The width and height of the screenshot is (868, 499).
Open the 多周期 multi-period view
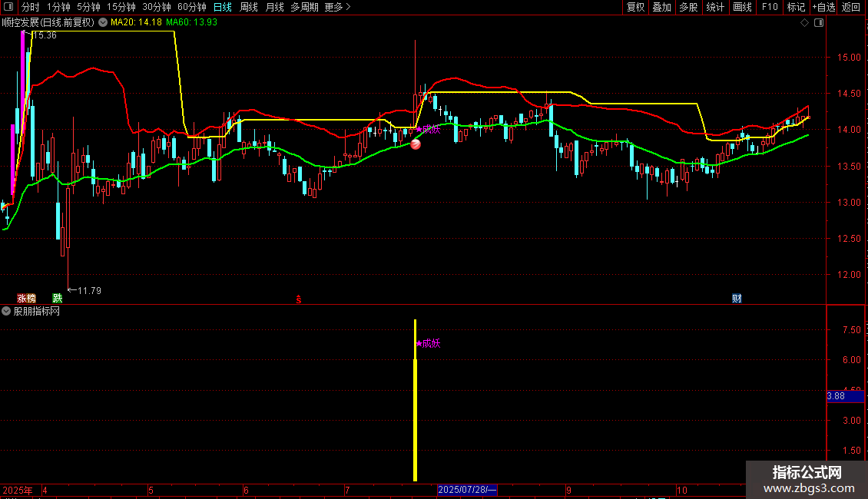(x=304, y=7)
